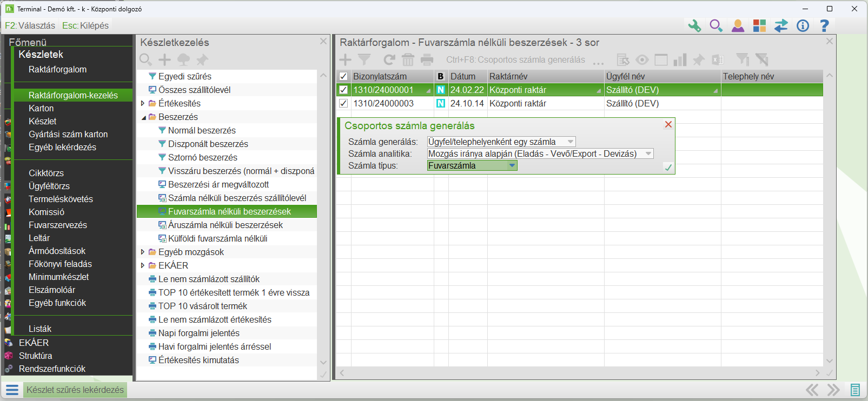This screenshot has width=868, height=401.
Task: Click the single funnel filter icon in Raktárforgalom toolbar
Action: click(x=365, y=59)
